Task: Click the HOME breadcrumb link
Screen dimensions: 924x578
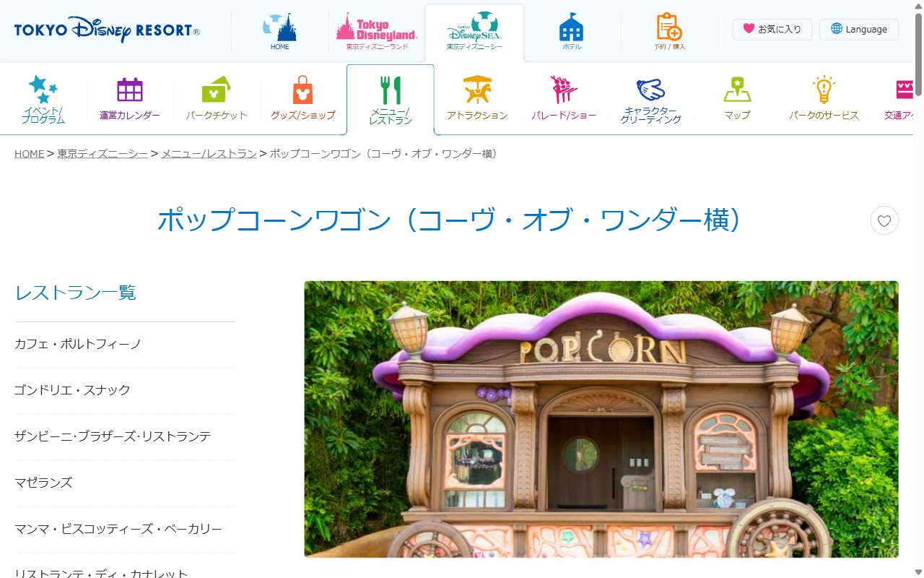Action: [x=30, y=154]
